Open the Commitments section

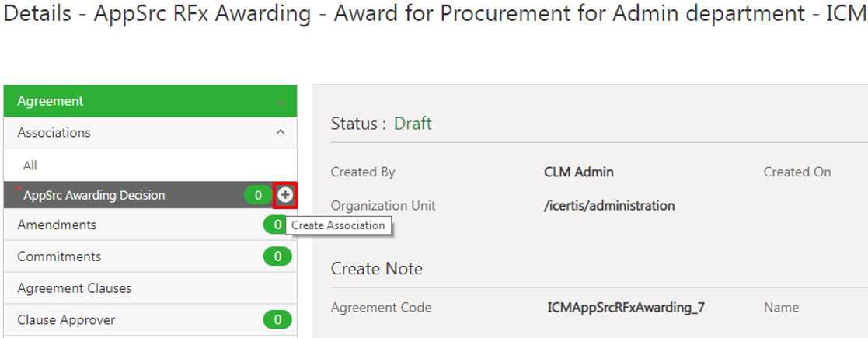click(59, 256)
